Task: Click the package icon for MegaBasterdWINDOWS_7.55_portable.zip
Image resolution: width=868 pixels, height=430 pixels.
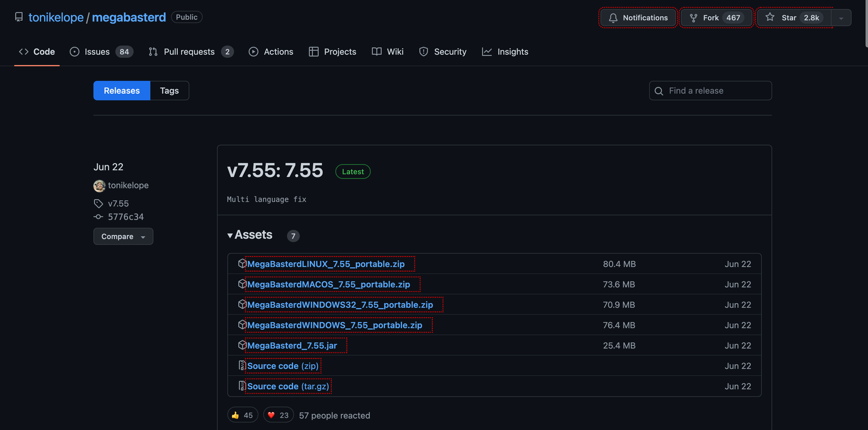Action: tap(242, 325)
